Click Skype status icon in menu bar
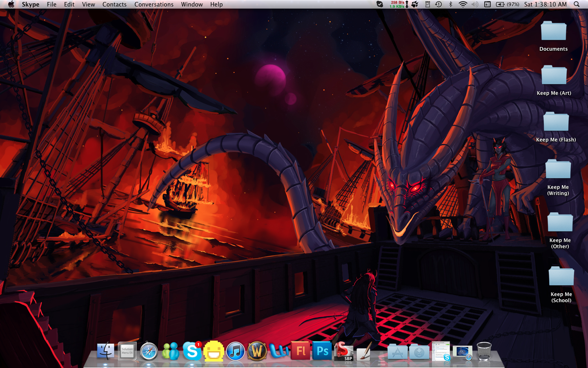Screen dimensions: 588x368 pos(380,4)
